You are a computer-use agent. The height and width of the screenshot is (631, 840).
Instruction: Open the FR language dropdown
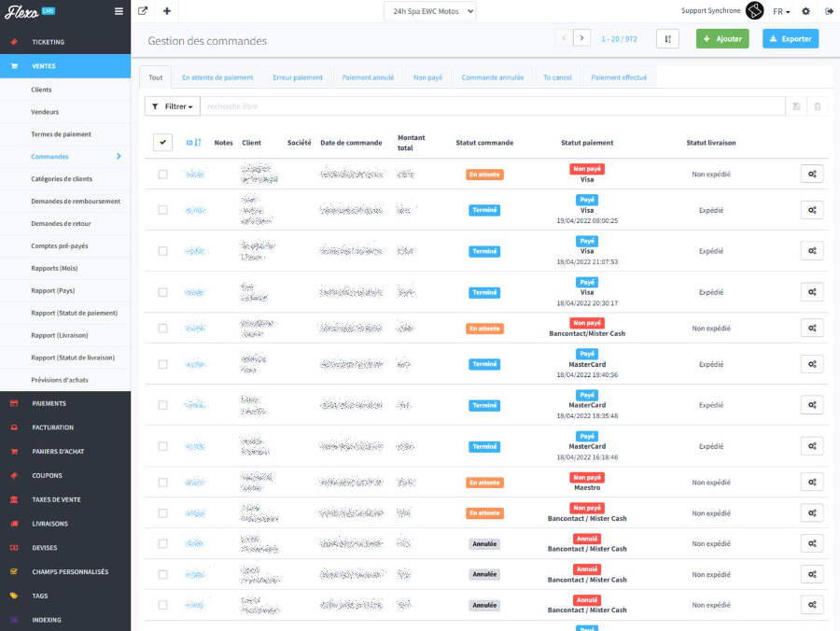coord(781,11)
